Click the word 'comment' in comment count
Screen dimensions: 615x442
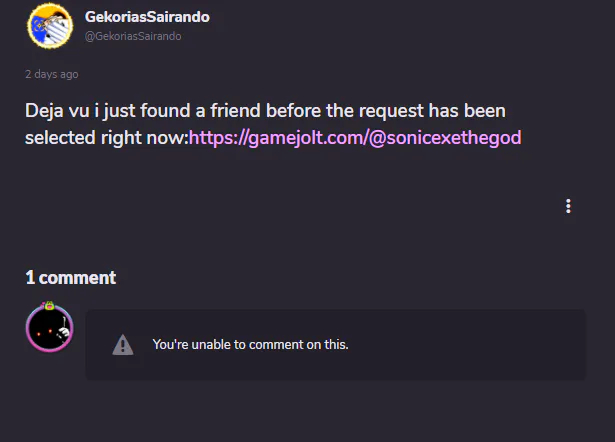tap(77, 278)
